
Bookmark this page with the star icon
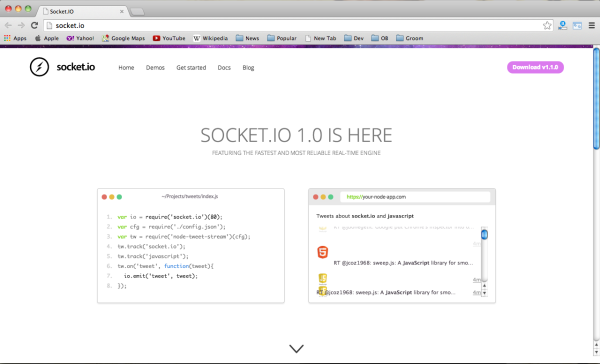[547, 25]
